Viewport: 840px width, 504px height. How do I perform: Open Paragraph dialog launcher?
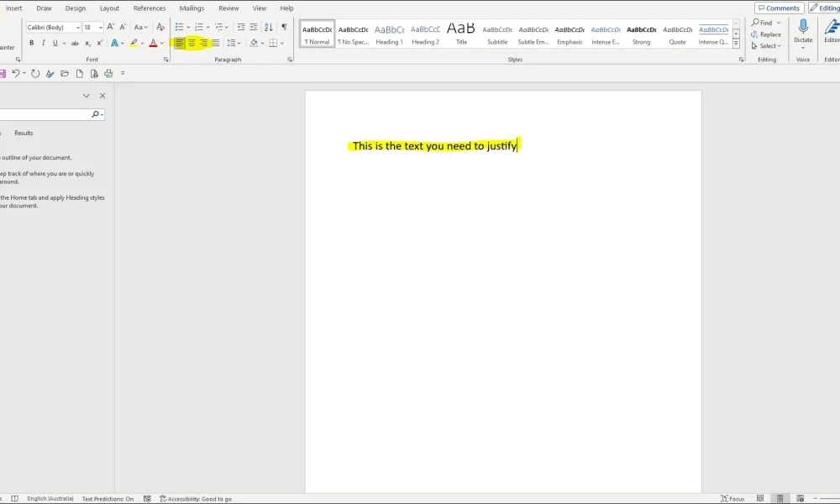point(290,60)
